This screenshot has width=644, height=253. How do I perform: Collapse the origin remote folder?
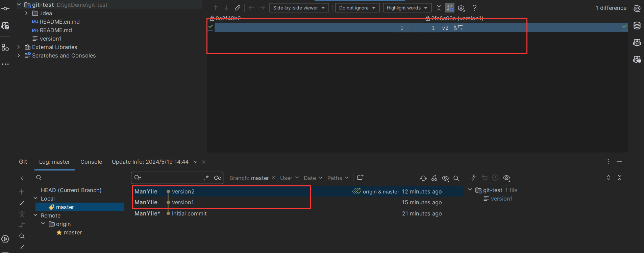tap(43, 224)
